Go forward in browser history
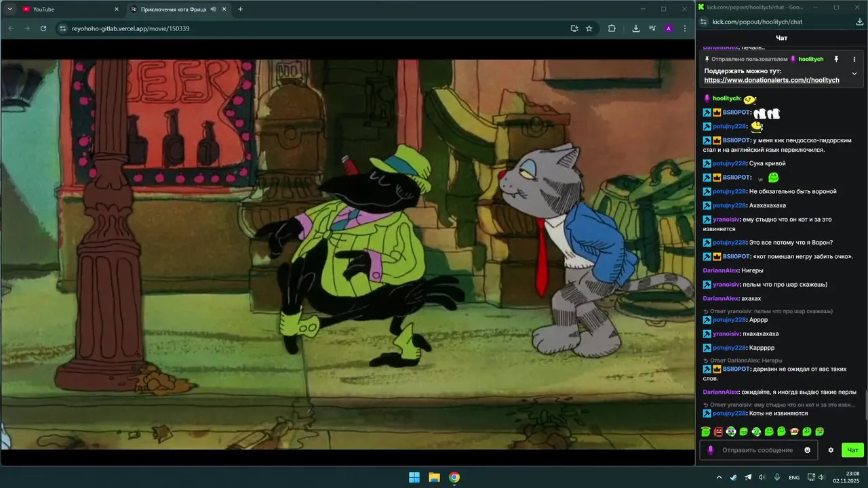The height and width of the screenshot is (488, 868). coord(27,28)
